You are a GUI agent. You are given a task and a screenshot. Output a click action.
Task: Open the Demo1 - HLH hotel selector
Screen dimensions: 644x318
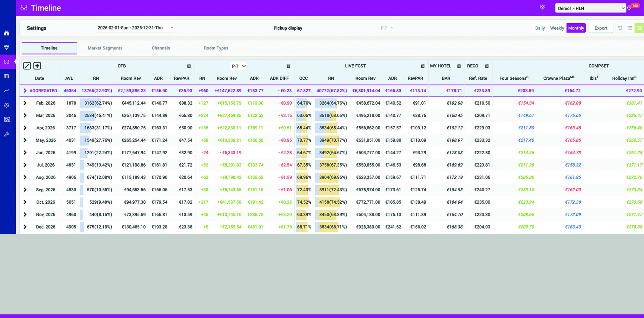(590, 8)
